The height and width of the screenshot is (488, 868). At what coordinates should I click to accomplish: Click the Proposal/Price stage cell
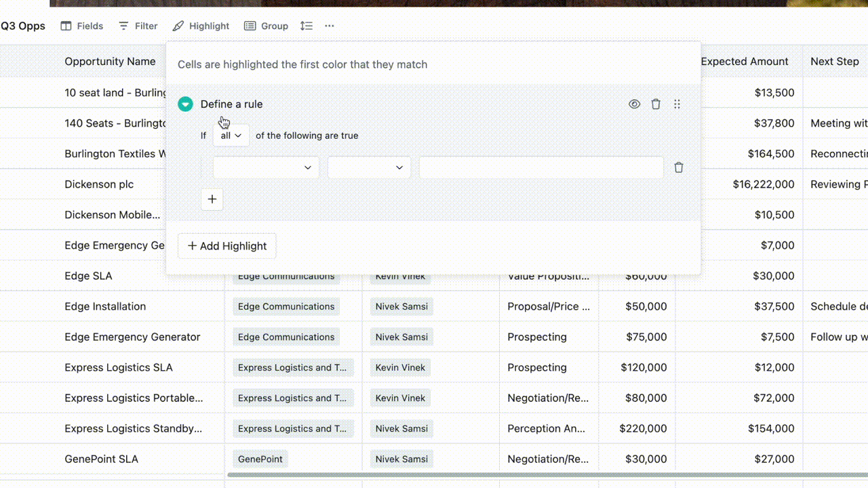(x=549, y=306)
